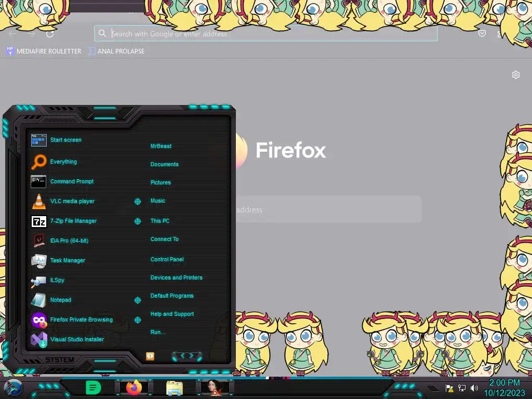This screenshot has height=399, width=532.
Task: Click the angle-bracket power button in start menu
Action: click(x=187, y=356)
